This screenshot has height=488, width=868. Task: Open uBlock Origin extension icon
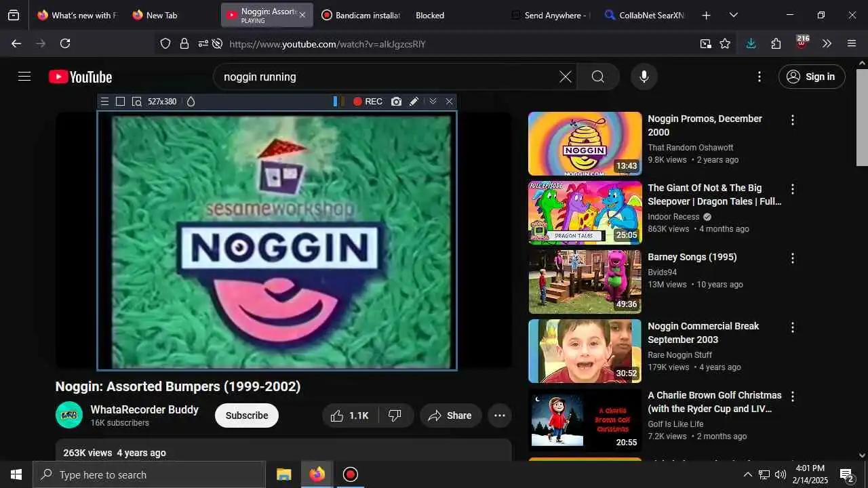(x=802, y=43)
